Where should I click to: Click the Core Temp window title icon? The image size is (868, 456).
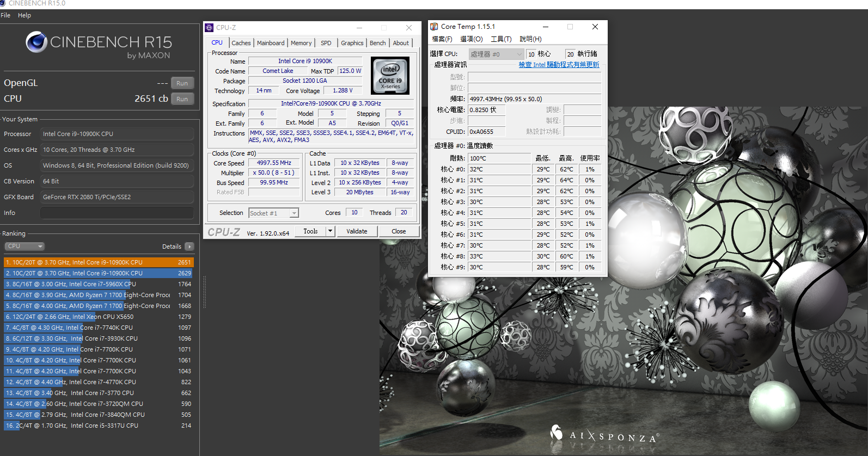[434, 27]
